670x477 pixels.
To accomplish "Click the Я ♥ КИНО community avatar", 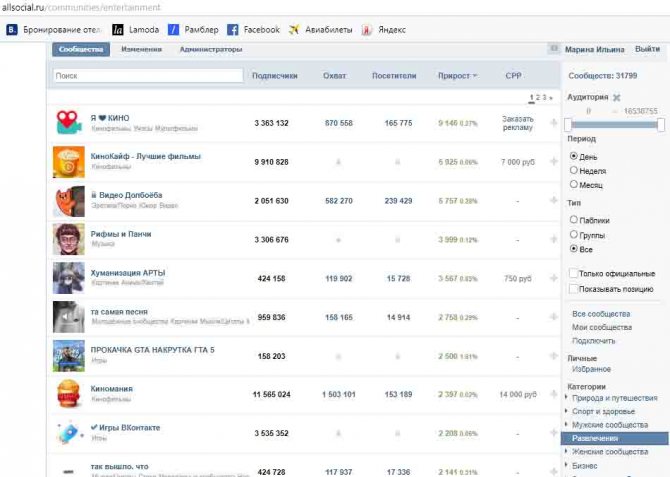I will coord(68,123).
